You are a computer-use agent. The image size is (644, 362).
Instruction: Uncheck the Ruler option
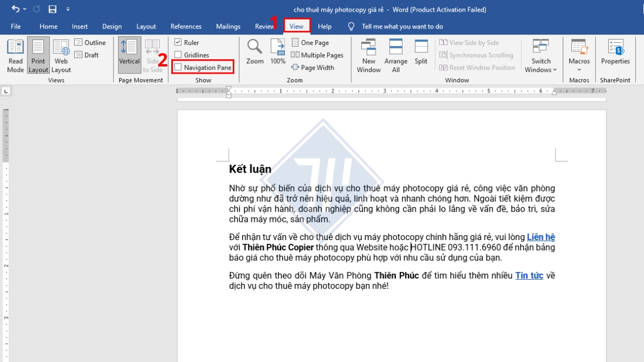click(x=179, y=42)
